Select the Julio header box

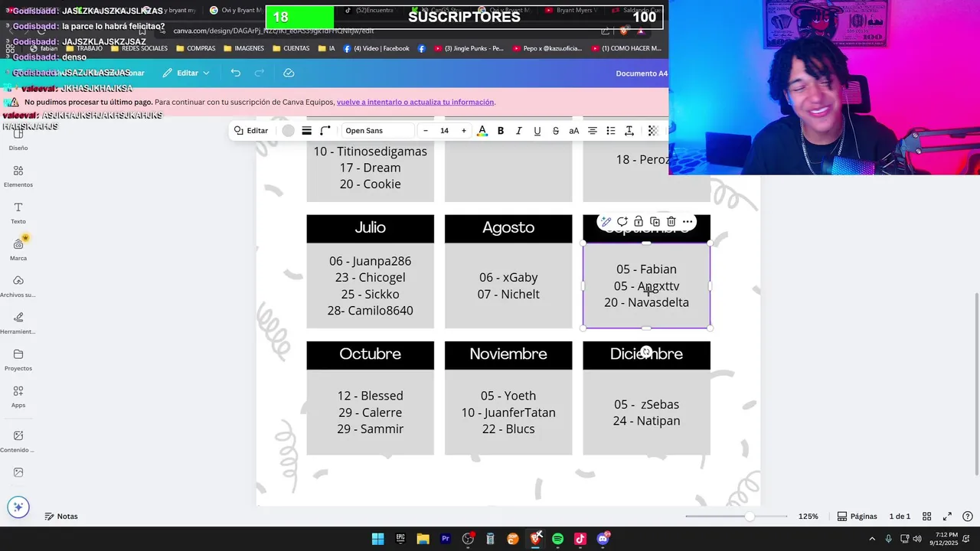(371, 228)
